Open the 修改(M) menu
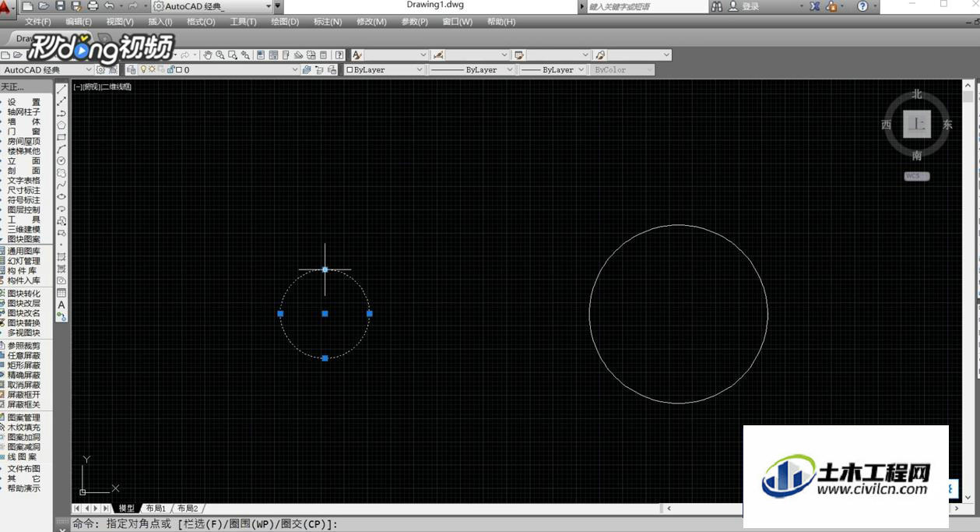The image size is (980, 532). click(x=371, y=22)
